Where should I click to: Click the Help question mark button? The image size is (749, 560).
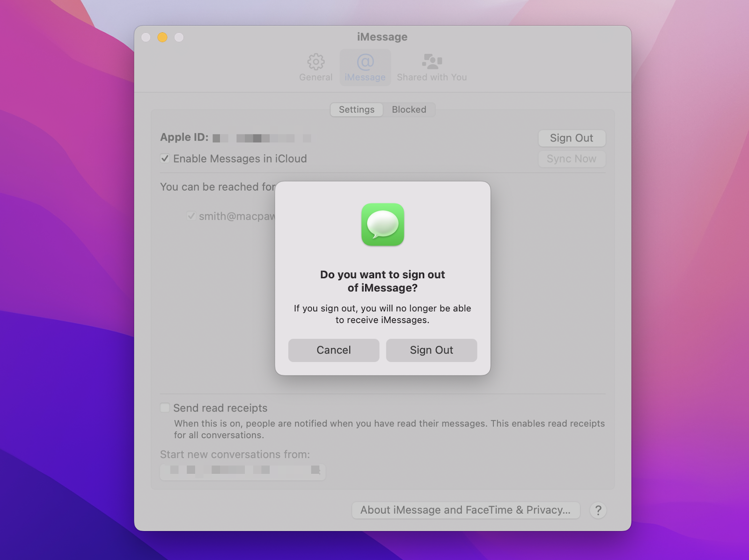point(598,510)
